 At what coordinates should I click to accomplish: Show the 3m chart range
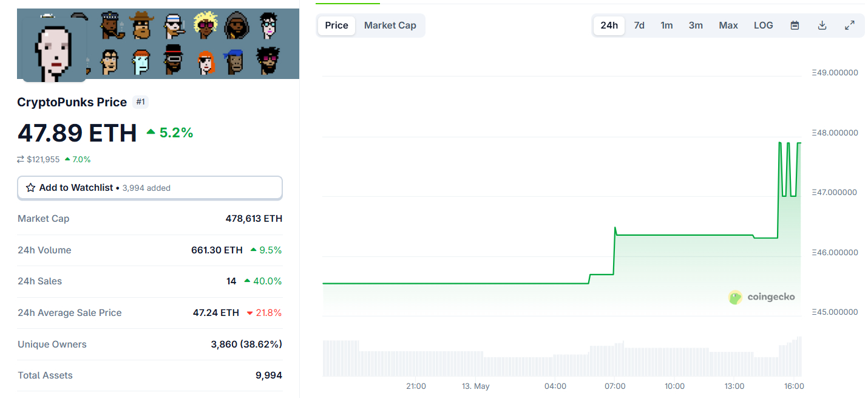696,26
